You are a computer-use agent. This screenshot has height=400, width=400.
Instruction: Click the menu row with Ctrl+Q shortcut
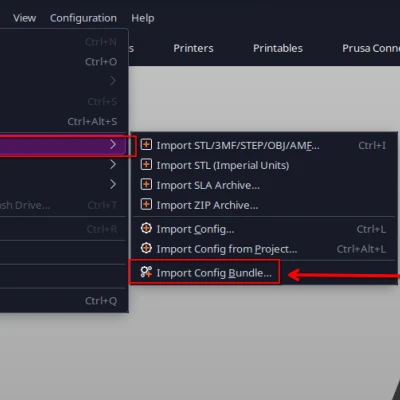(63, 301)
